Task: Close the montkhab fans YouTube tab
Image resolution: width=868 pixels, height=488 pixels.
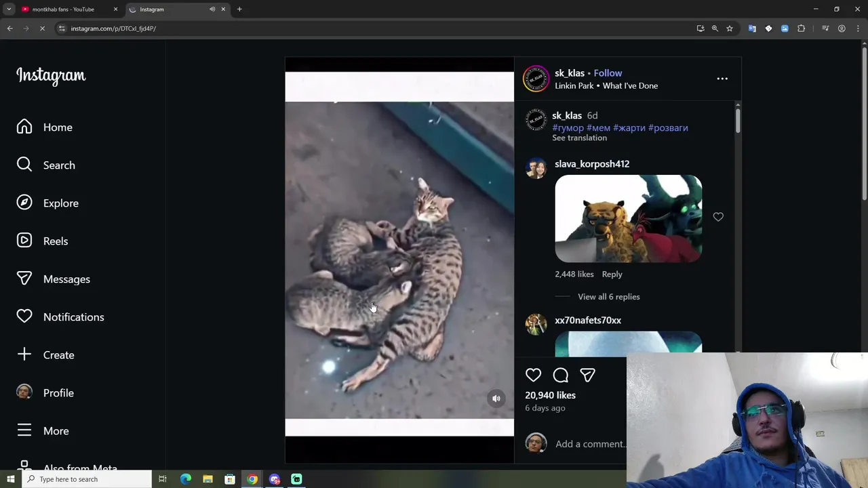Action: tap(115, 9)
